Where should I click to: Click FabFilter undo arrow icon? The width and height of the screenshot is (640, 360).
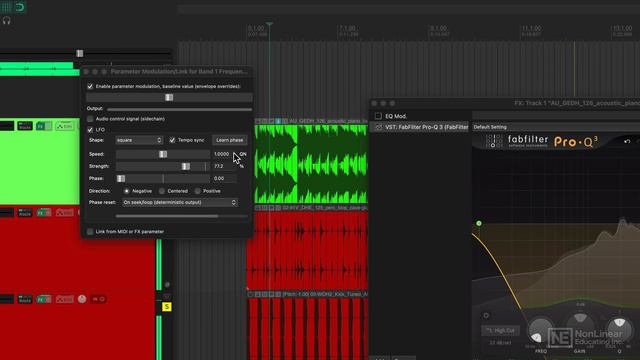point(627,142)
